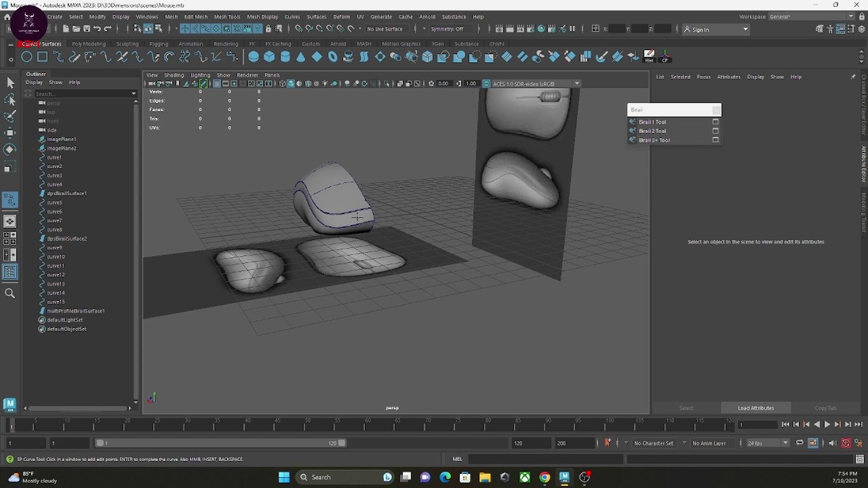Select the NURBS circle shelf icon

pos(26,57)
